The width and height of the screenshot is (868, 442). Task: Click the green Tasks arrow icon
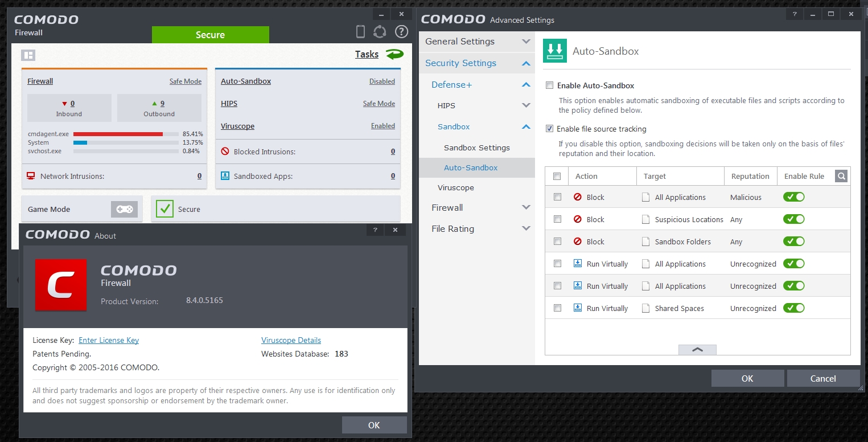pyautogui.click(x=394, y=54)
